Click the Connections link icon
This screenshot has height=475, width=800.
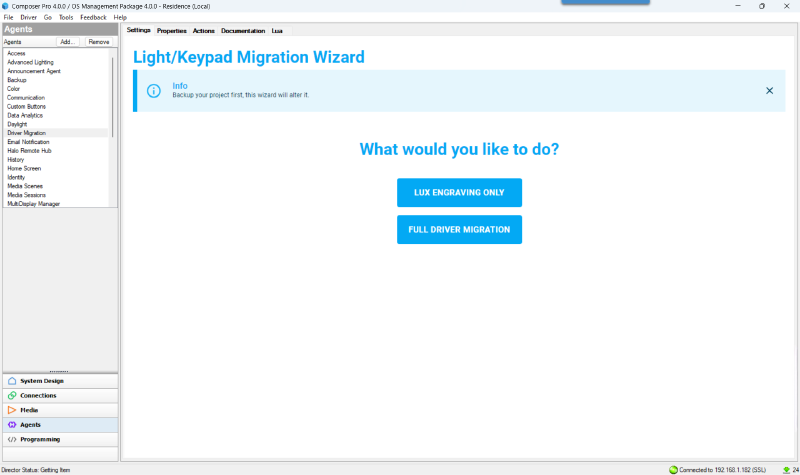(x=12, y=395)
